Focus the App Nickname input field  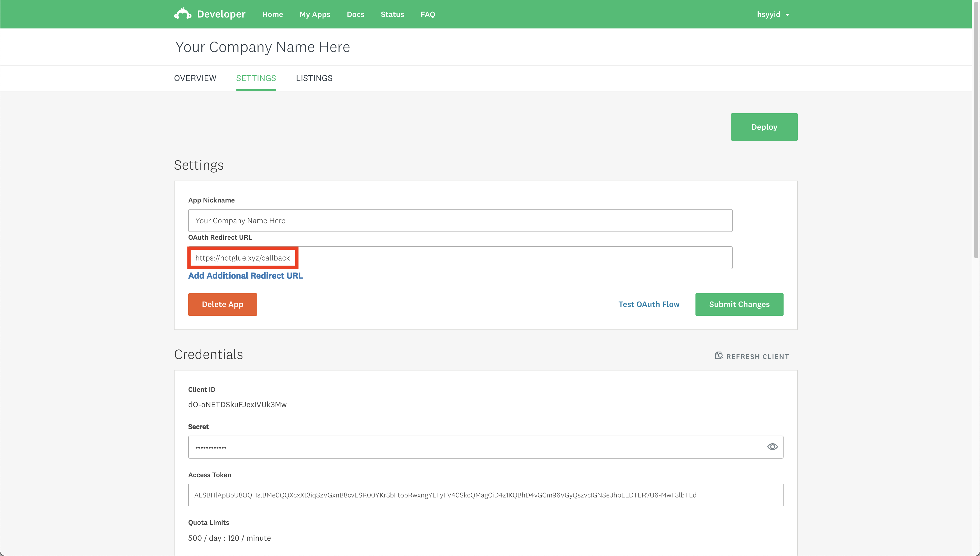pos(460,221)
